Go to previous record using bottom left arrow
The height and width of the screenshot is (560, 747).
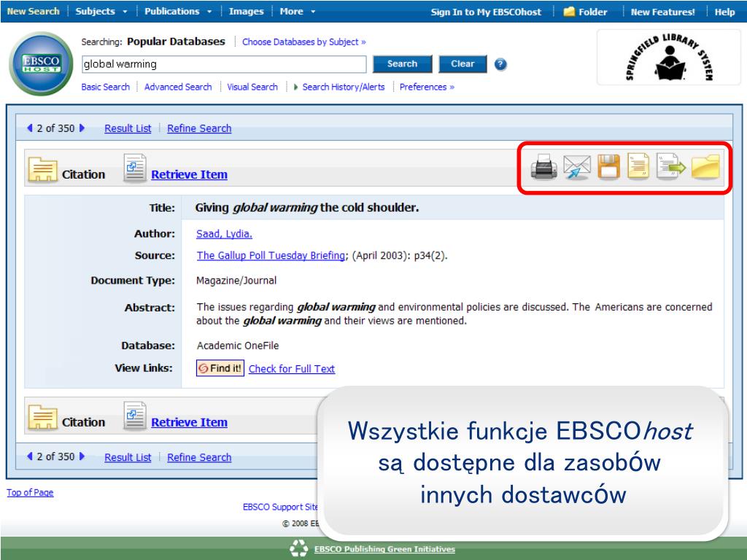tap(30, 456)
